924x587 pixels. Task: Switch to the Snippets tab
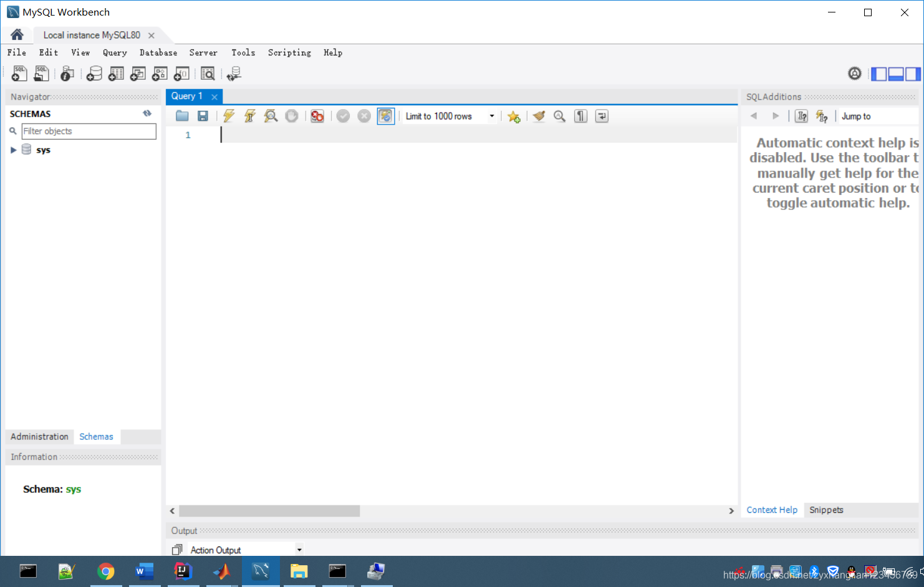click(x=826, y=510)
